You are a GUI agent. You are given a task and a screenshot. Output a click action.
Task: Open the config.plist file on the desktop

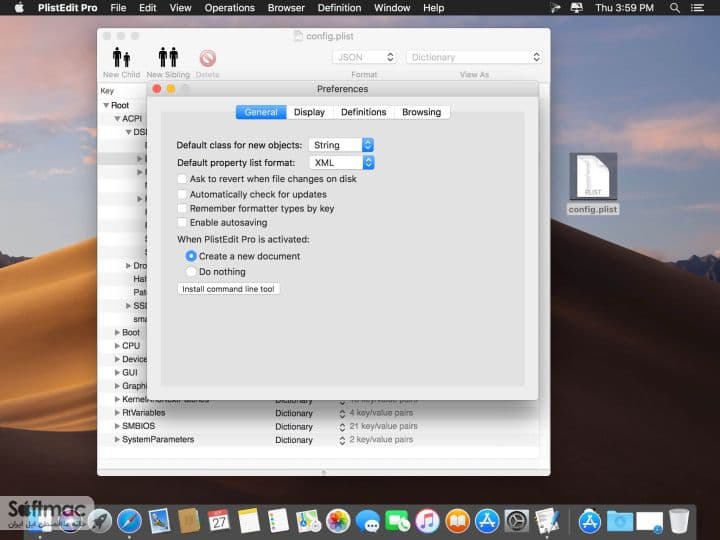[x=593, y=177]
